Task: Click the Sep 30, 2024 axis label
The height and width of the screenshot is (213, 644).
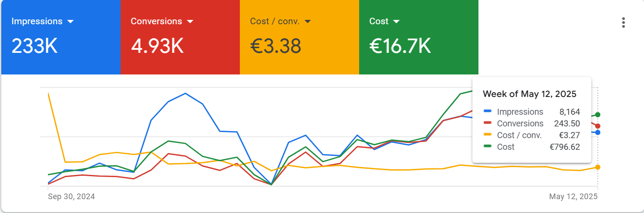Action: (71, 197)
